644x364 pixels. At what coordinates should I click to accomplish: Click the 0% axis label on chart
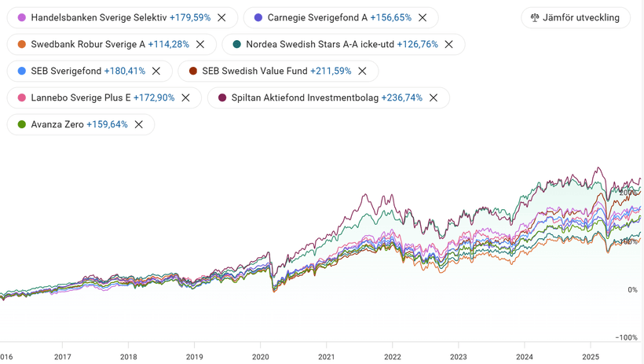(632, 290)
